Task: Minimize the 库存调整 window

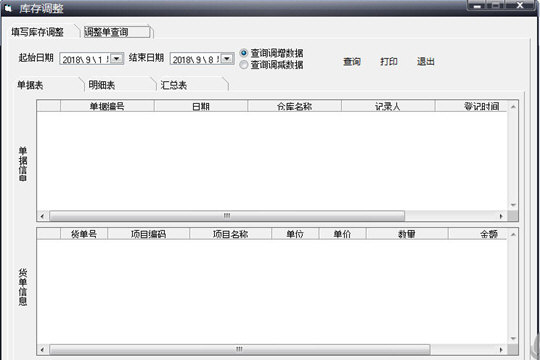Action: pyautogui.click(x=477, y=6)
